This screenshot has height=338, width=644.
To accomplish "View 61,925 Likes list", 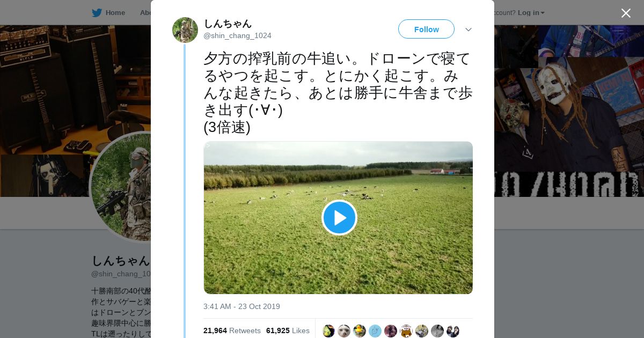I will click(x=288, y=330).
